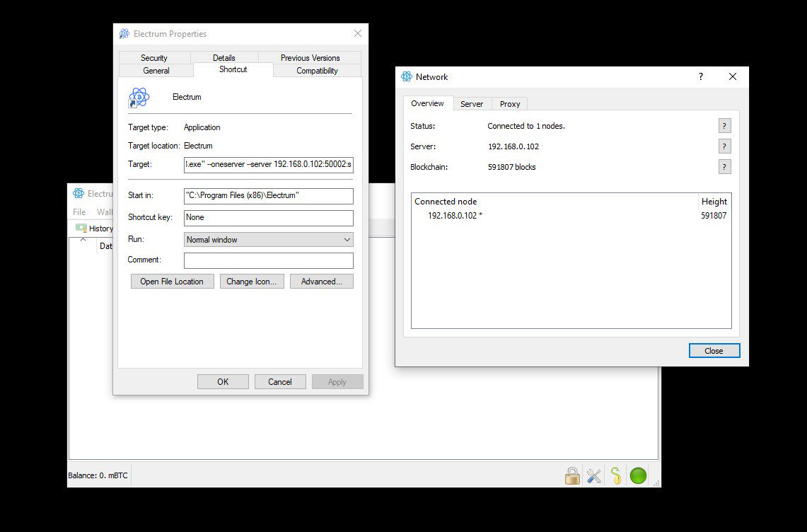
Task: Close the Electrum Properties dialog with X
Action: (x=358, y=33)
